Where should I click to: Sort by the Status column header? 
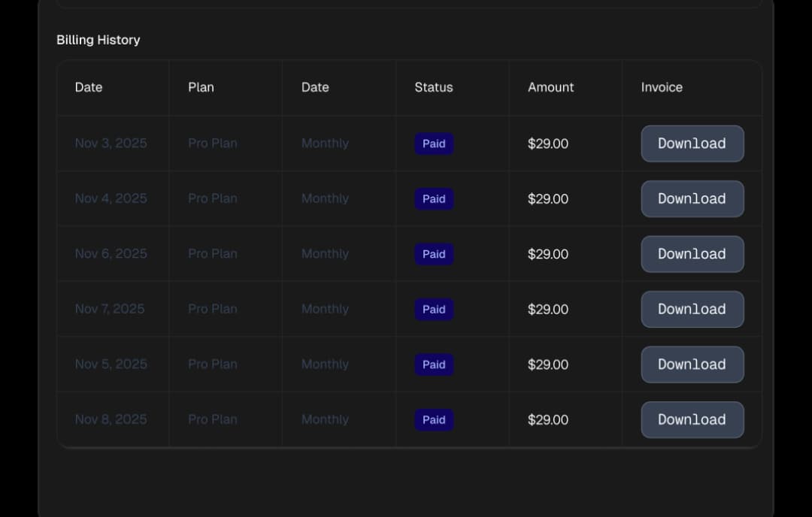click(433, 87)
